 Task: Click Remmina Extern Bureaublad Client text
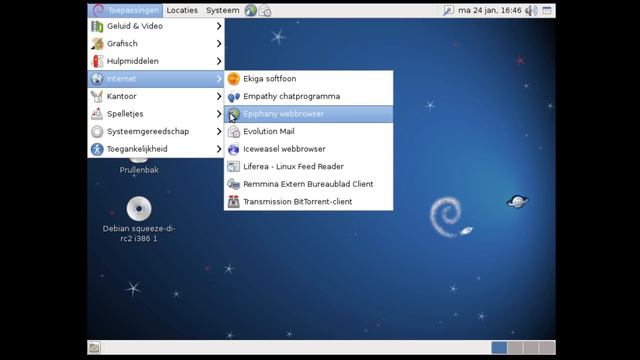308,184
